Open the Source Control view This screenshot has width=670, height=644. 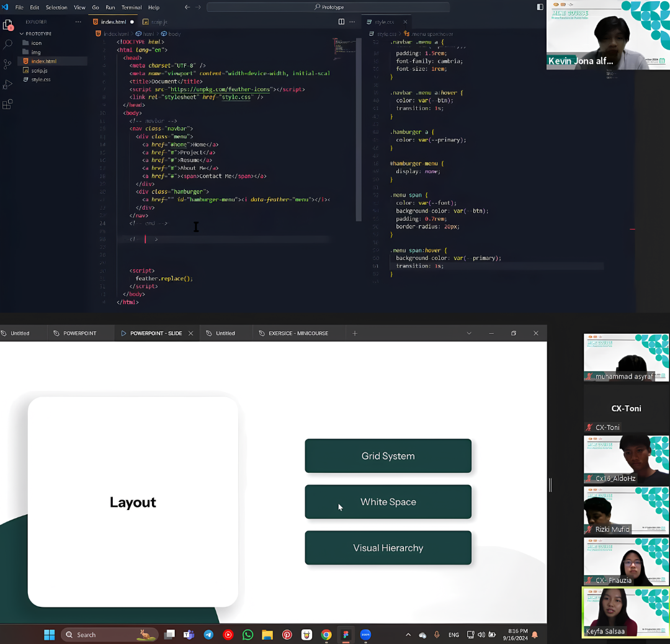tap(8, 64)
